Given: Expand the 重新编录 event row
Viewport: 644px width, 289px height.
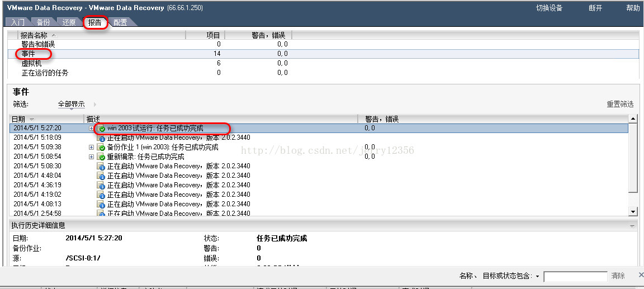Looking at the screenshot, I should point(92,157).
